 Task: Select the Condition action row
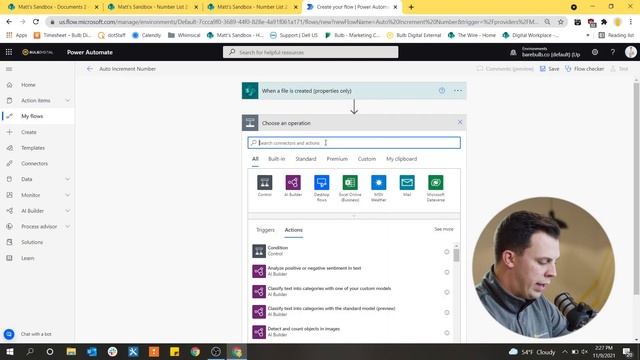[351, 251]
